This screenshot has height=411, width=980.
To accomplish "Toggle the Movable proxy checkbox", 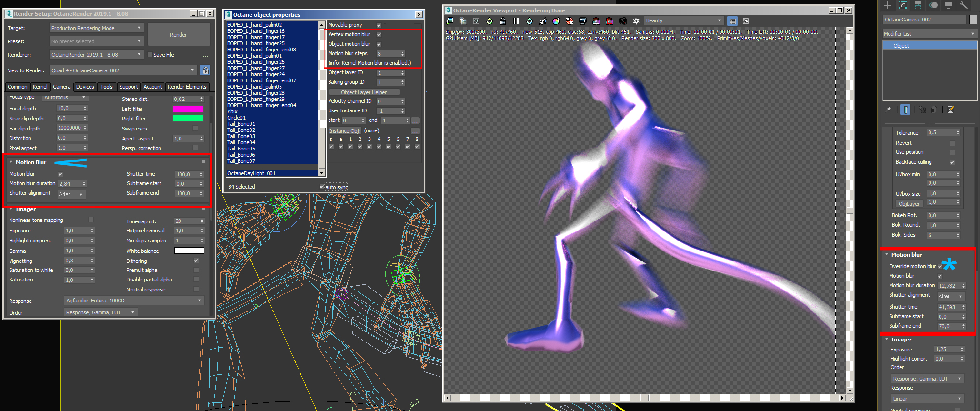I will pyautogui.click(x=379, y=25).
